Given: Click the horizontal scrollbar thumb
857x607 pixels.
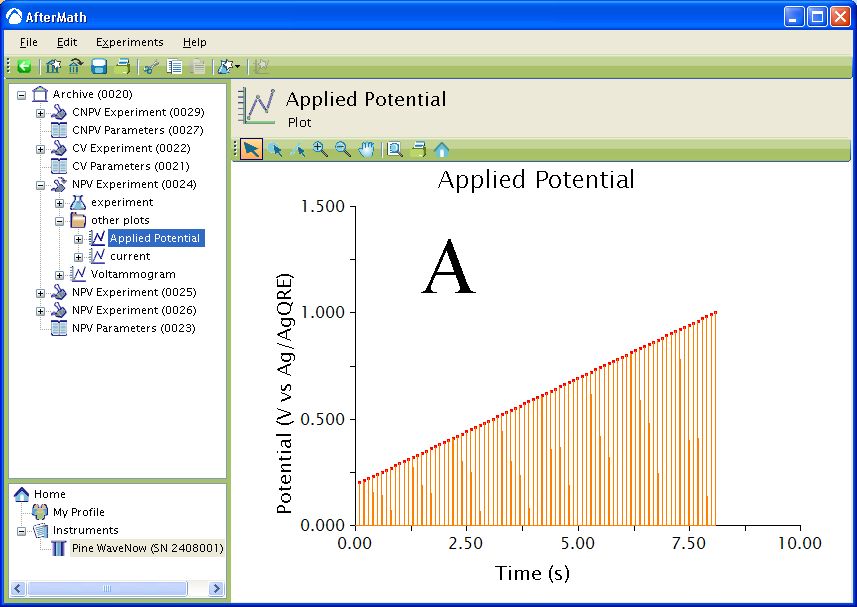Looking at the screenshot, I should (x=107, y=588).
